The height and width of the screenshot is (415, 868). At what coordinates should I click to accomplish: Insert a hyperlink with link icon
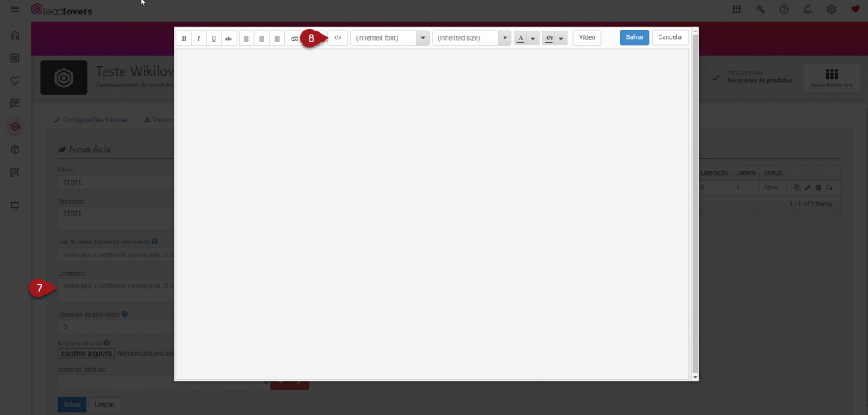click(x=294, y=38)
